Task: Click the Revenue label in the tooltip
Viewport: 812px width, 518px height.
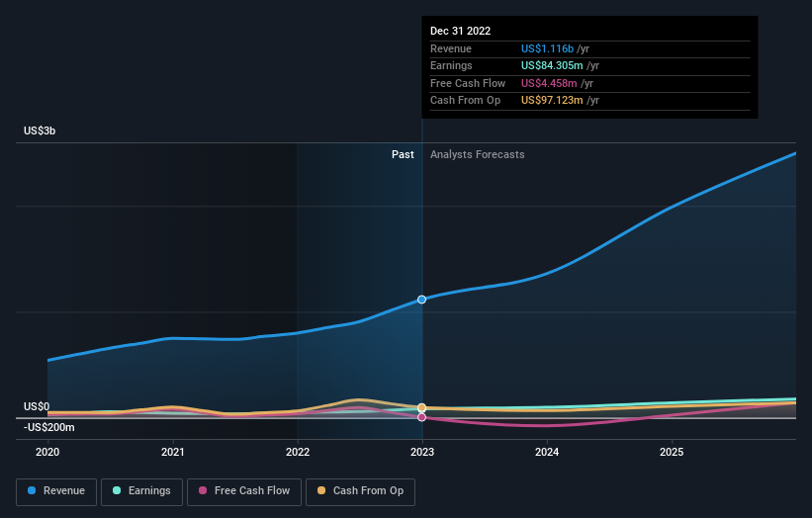Action: tap(451, 48)
